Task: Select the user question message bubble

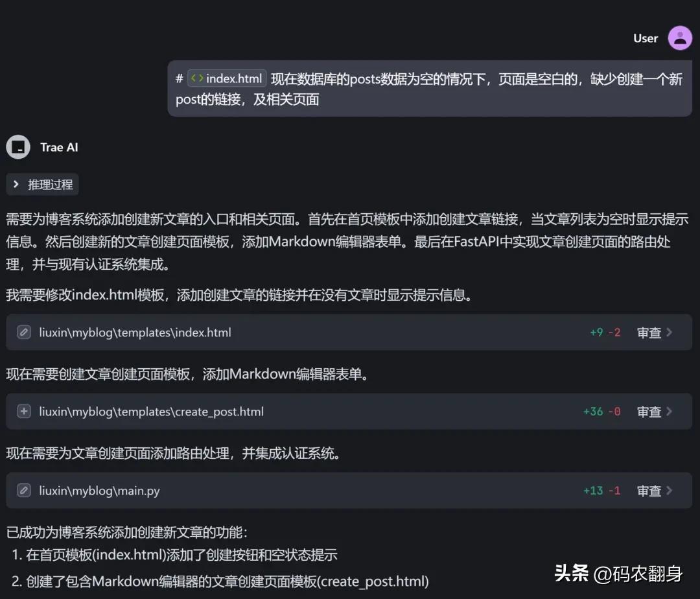Action: click(x=431, y=89)
